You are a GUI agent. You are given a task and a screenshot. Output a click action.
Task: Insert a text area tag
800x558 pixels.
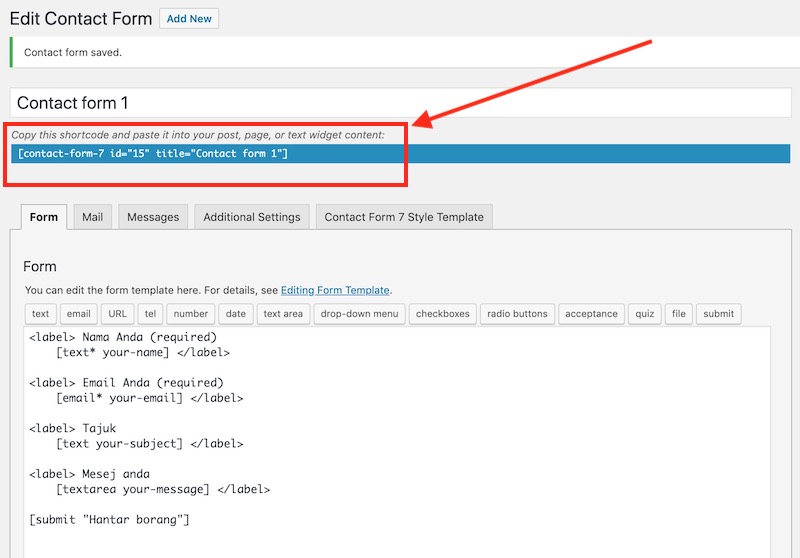pos(283,314)
